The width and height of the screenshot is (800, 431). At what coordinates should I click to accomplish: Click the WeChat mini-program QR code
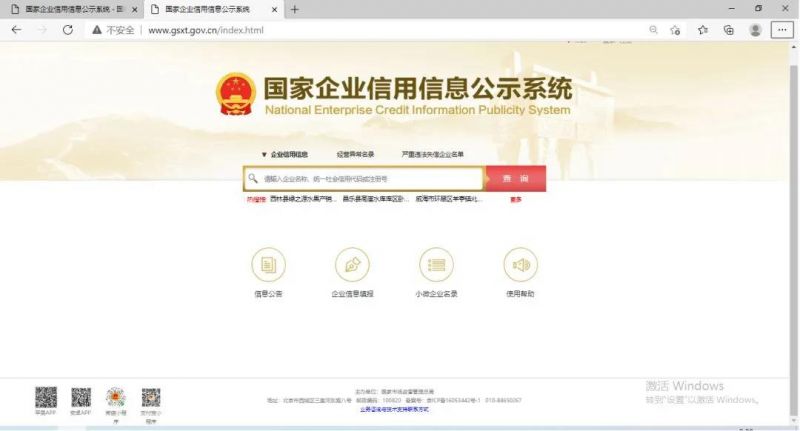(116, 397)
